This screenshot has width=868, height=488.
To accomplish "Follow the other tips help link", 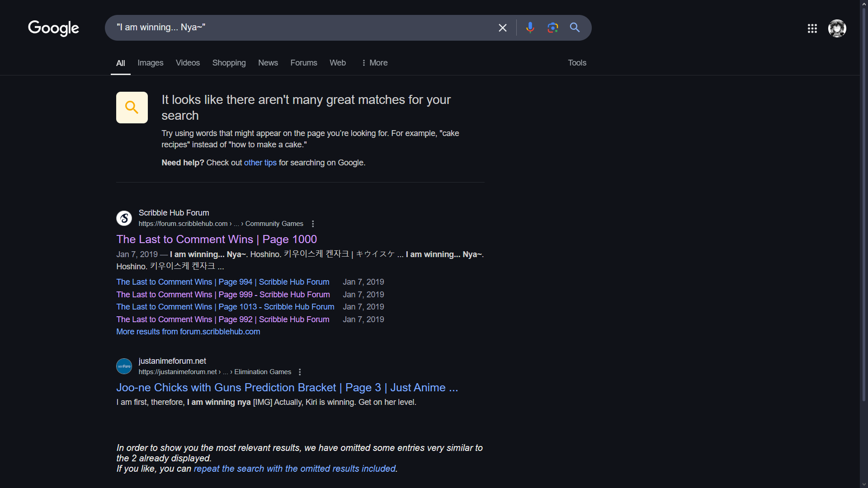I will tap(260, 163).
